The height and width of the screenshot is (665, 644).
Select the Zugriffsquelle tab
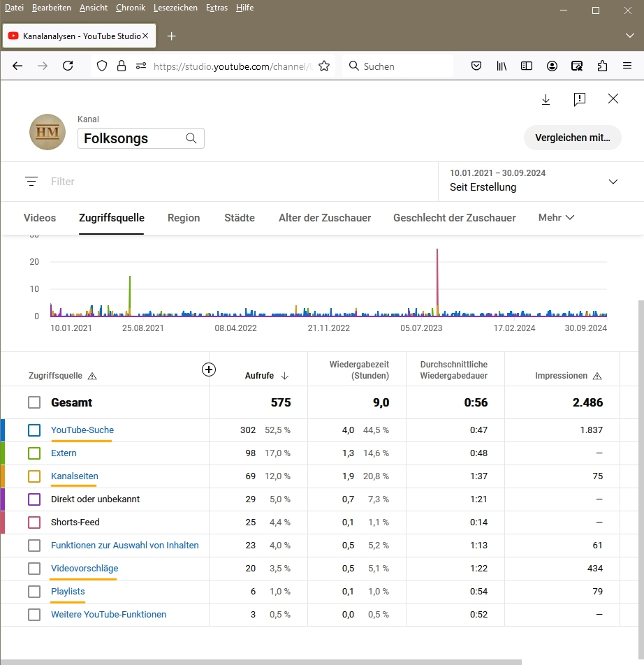[112, 217]
